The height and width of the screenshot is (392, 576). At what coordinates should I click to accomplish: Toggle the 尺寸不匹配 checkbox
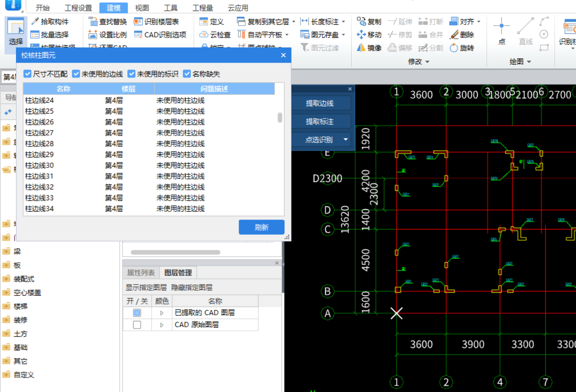pos(28,73)
